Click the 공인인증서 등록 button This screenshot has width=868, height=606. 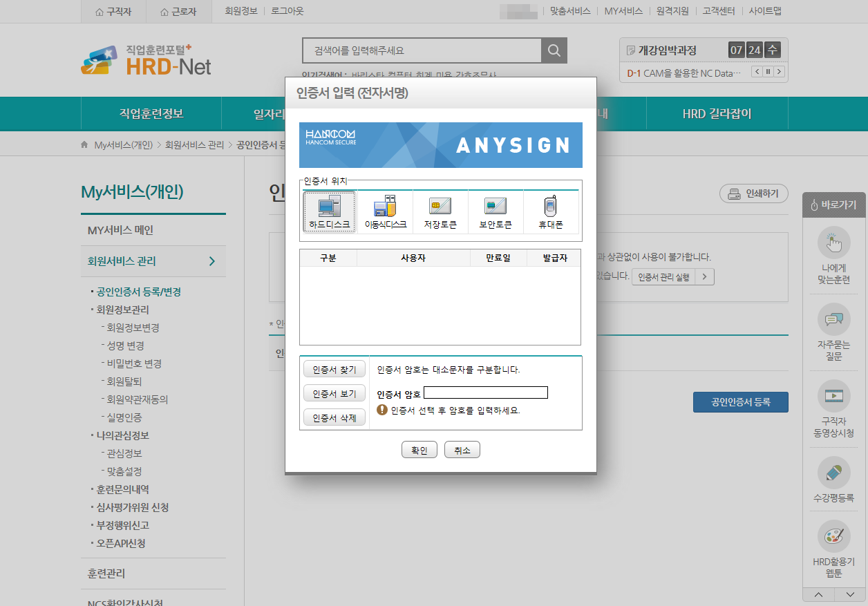(741, 402)
